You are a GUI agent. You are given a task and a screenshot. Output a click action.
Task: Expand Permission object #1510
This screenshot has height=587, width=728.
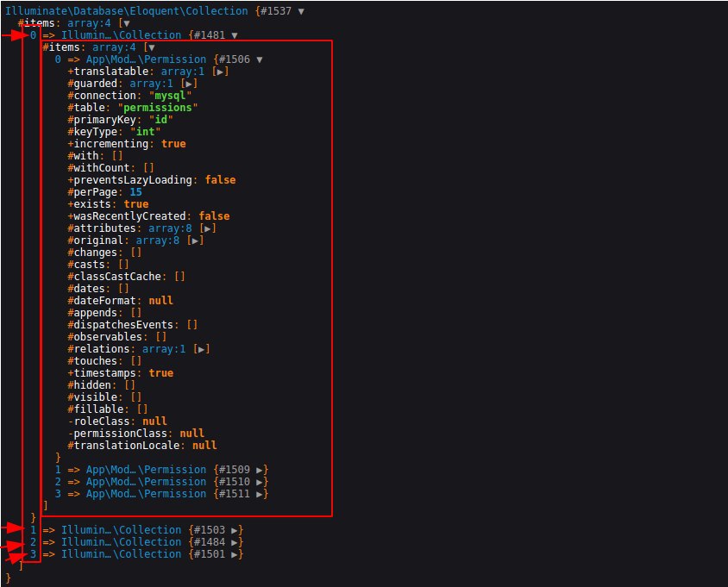tap(260, 482)
